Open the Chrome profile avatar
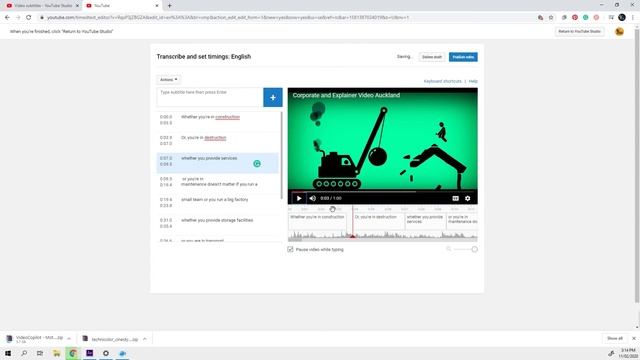This screenshot has height=360, width=640. [x=622, y=18]
